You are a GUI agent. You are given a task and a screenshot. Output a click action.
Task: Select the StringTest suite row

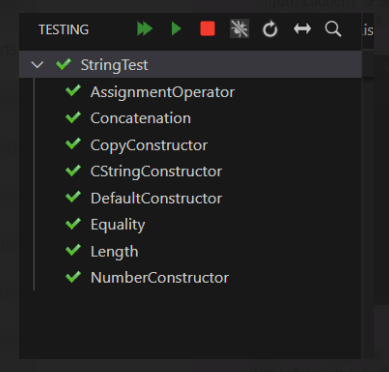pos(190,64)
